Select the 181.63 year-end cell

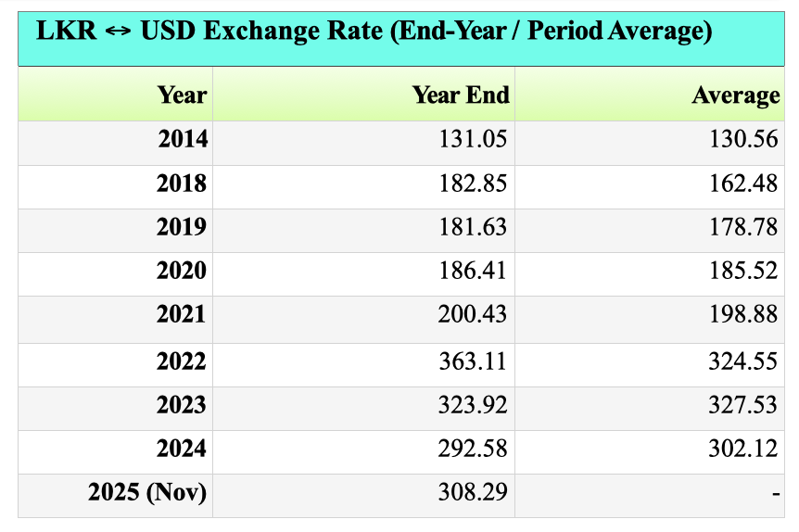tap(473, 227)
